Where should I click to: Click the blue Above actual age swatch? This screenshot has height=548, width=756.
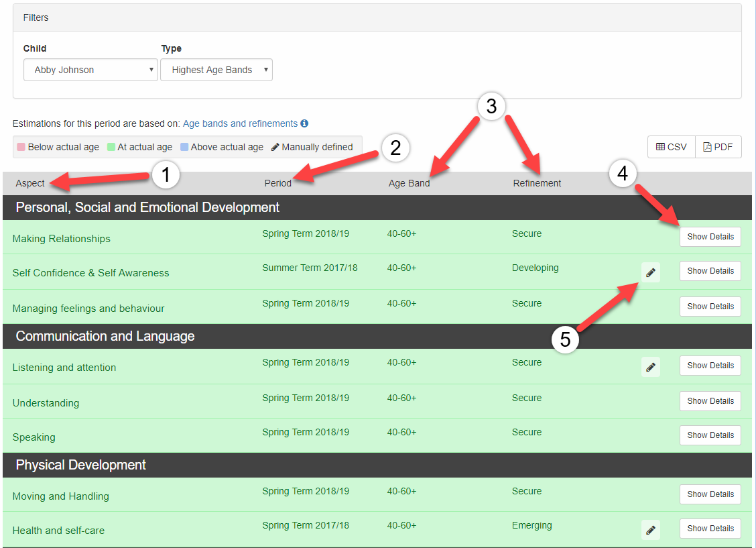click(x=184, y=147)
